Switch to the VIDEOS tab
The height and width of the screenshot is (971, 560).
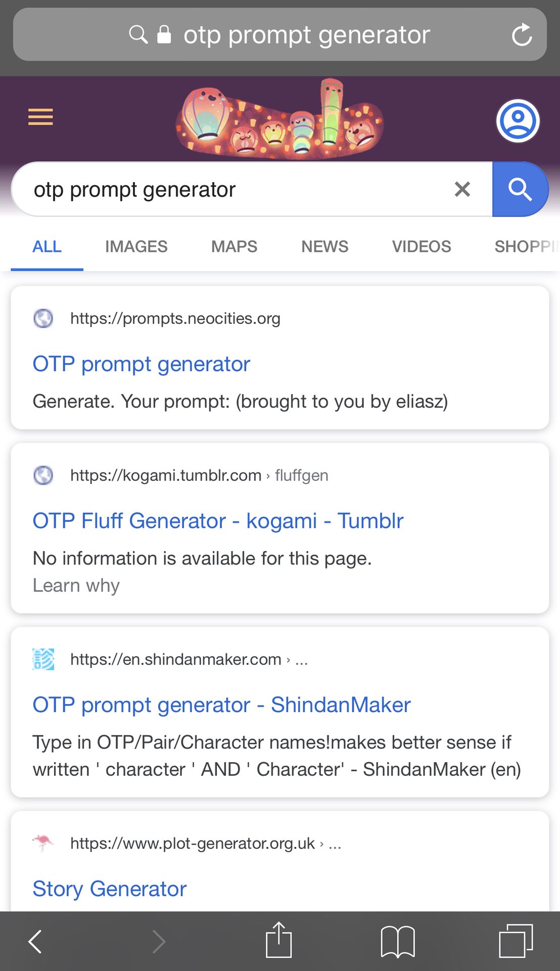(422, 246)
